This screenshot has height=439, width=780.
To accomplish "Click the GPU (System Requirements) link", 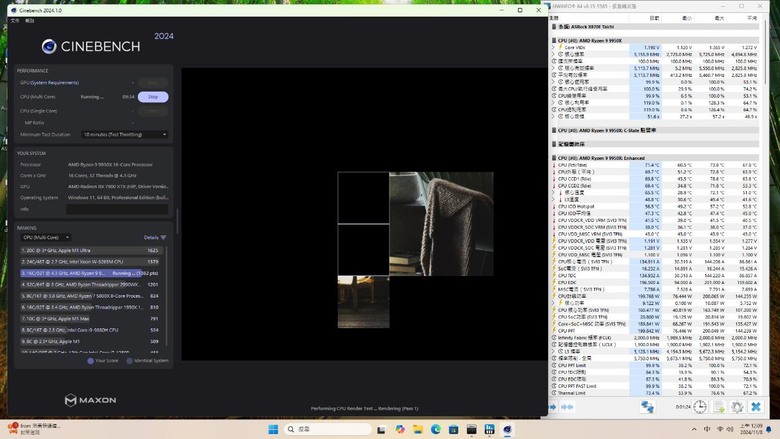I will click(49, 83).
